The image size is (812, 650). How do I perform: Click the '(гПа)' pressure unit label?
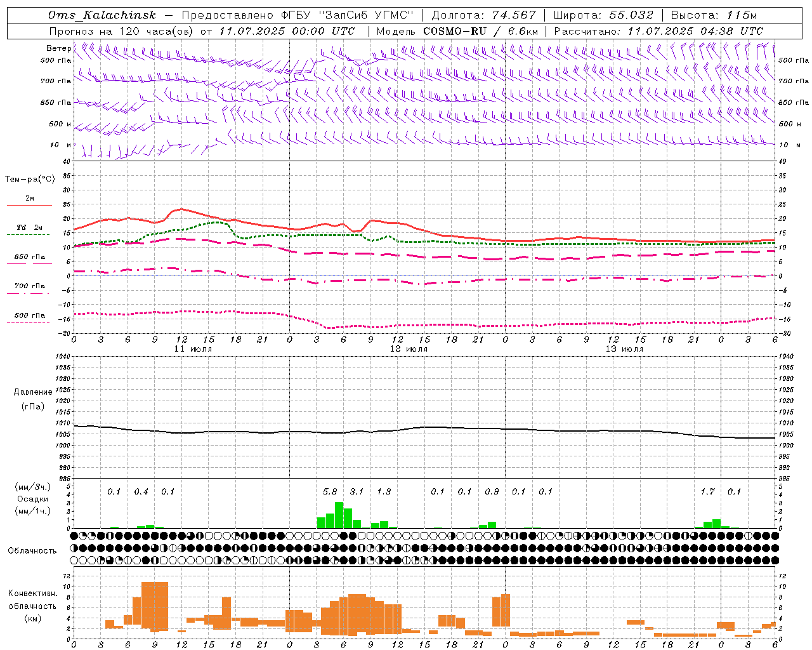(x=32, y=407)
